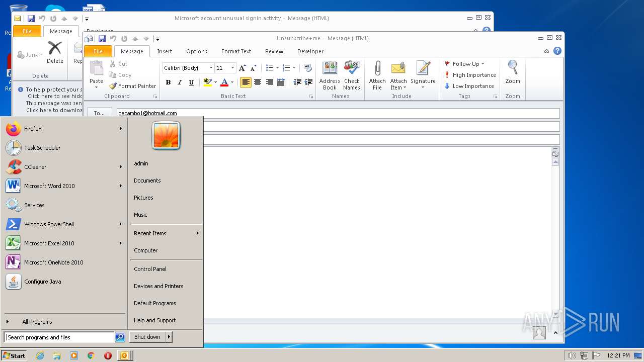Open Microsoft Excel 2010 entry
Screen dimensions: 644x362
(x=64, y=243)
